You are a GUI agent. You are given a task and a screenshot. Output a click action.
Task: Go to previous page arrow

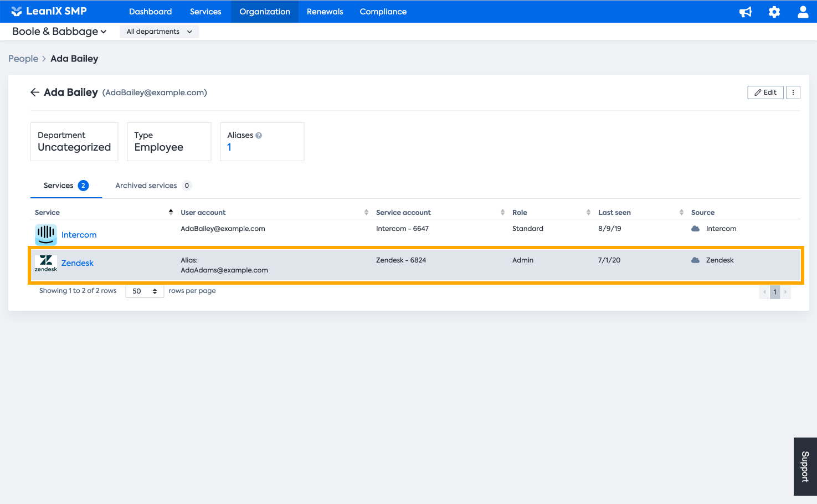pyautogui.click(x=764, y=292)
